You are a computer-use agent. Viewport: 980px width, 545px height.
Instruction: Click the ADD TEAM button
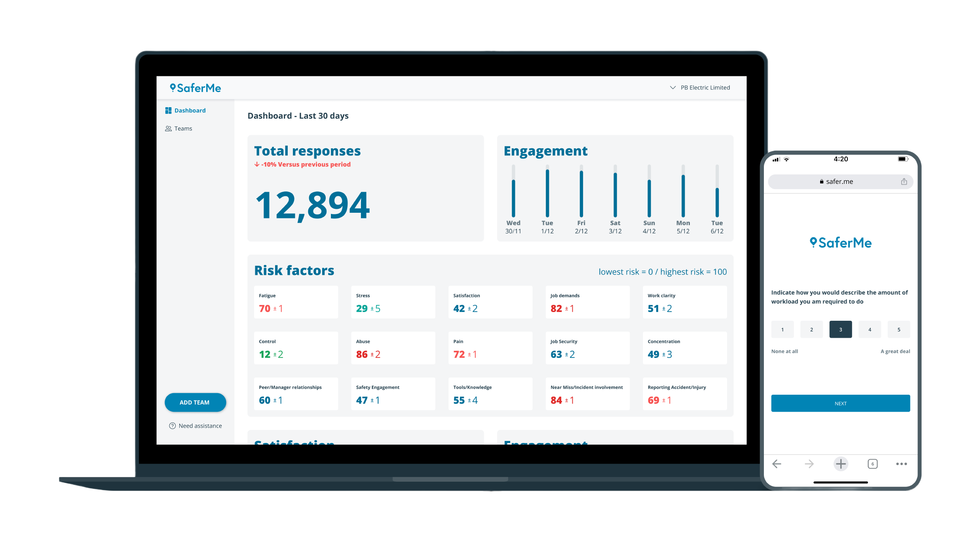pos(195,402)
